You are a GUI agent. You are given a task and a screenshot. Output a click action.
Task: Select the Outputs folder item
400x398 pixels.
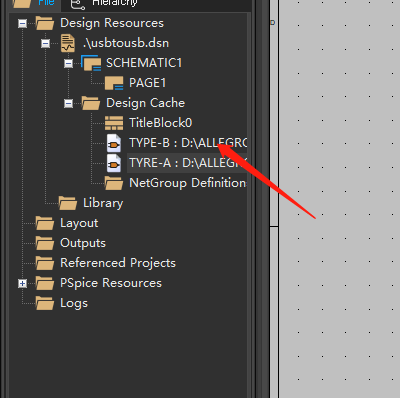click(x=71, y=243)
